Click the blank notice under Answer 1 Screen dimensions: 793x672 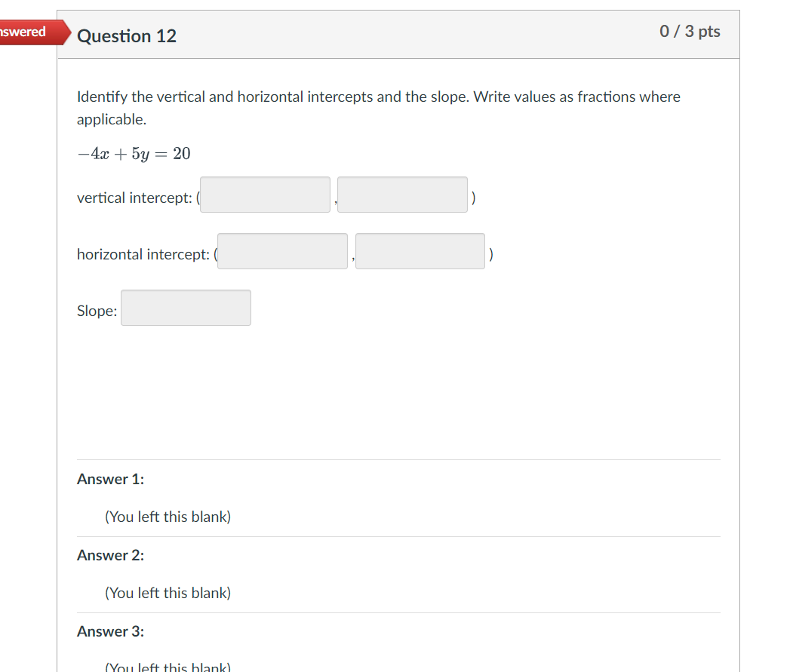168,517
